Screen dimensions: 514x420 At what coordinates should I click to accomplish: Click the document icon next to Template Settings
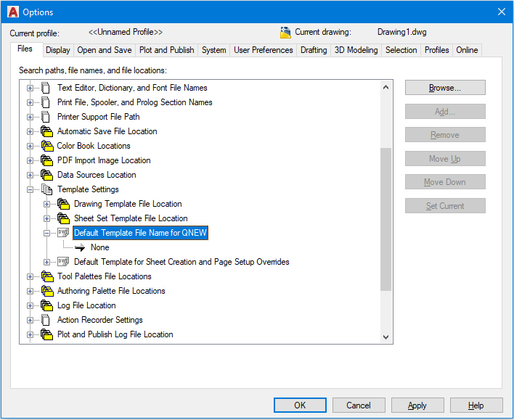[46, 189]
